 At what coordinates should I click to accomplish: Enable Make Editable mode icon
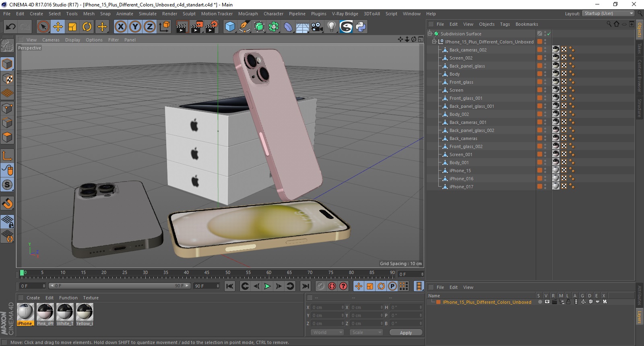(7, 46)
